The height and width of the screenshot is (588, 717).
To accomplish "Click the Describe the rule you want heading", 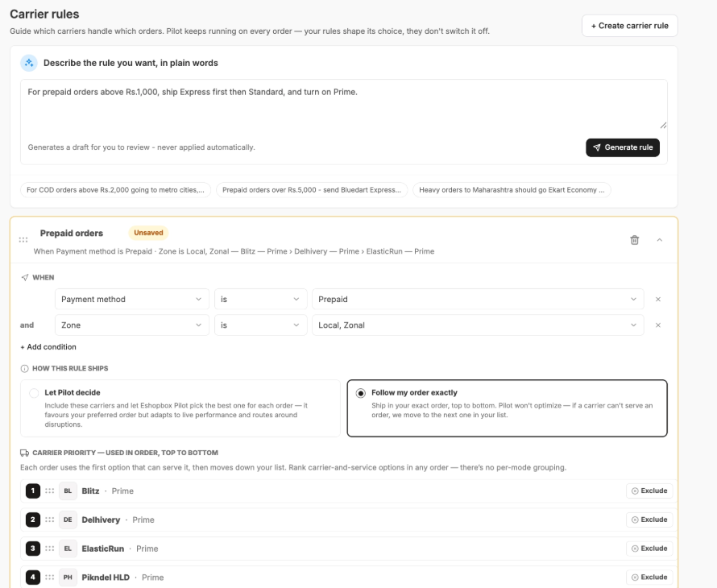I will [131, 63].
